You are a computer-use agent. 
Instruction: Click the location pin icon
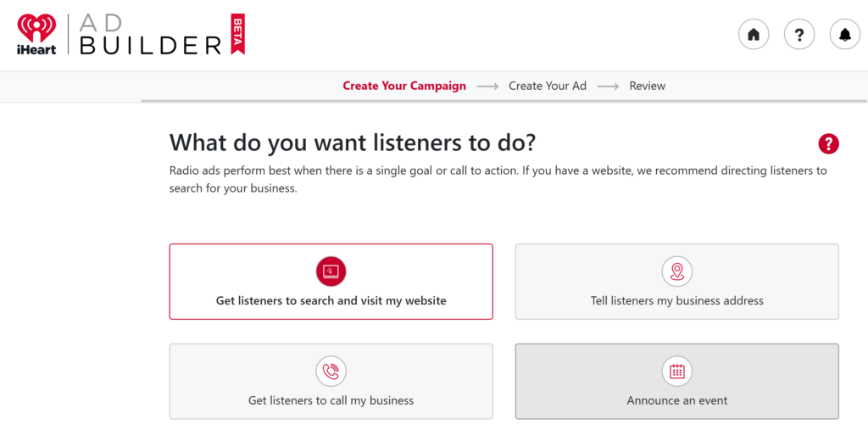tap(677, 271)
